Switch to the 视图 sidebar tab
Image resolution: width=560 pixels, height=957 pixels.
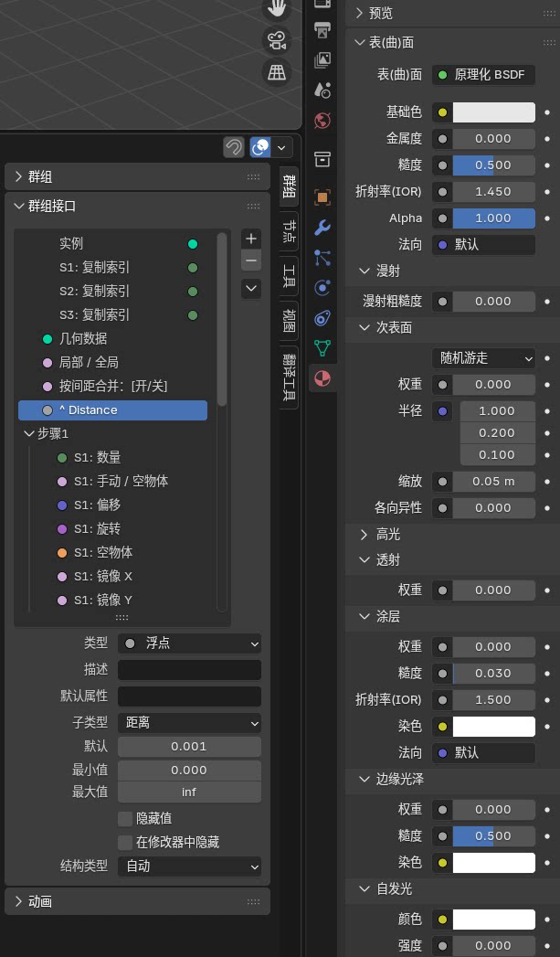coord(290,320)
